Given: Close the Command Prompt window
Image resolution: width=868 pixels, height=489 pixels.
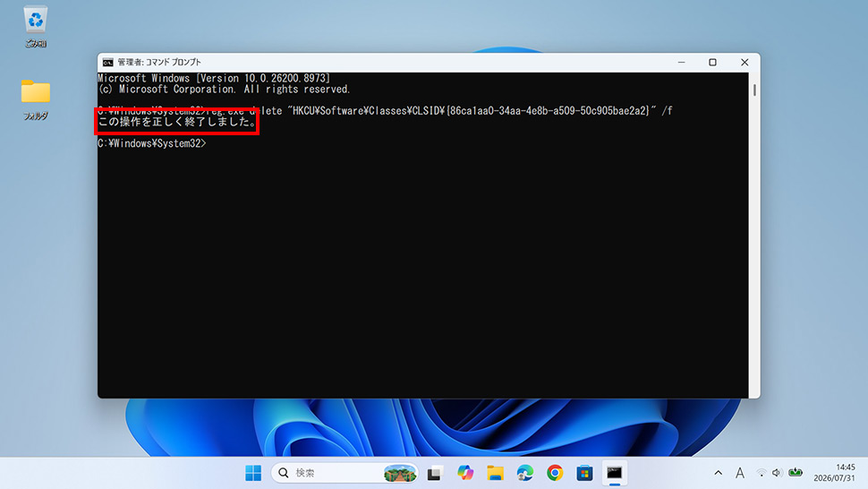Looking at the screenshot, I should pos(745,63).
